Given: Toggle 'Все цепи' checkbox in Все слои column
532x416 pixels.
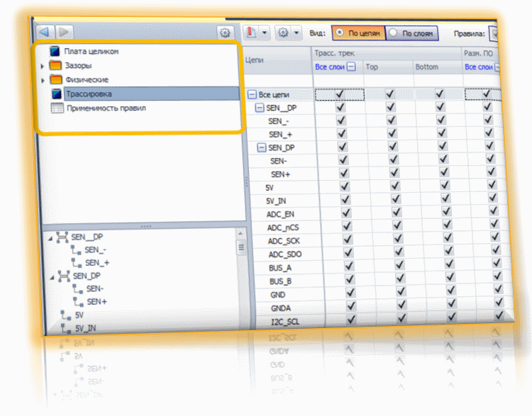Looking at the screenshot, I should tap(340, 94).
